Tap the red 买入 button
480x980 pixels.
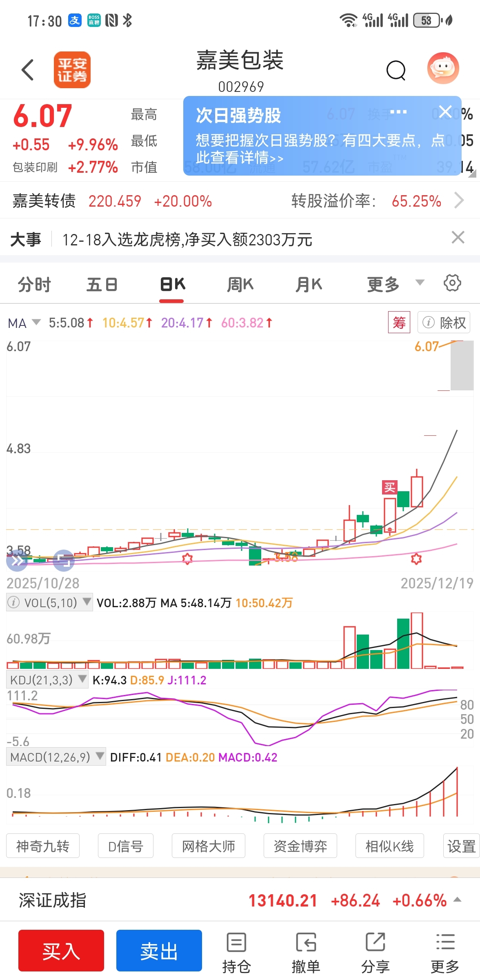(61, 951)
